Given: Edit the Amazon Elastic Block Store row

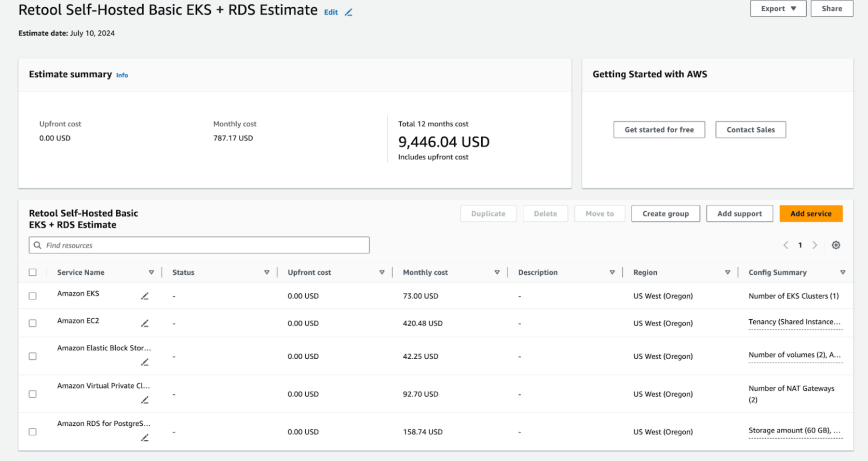Looking at the screenshot, I should (145, 362).
